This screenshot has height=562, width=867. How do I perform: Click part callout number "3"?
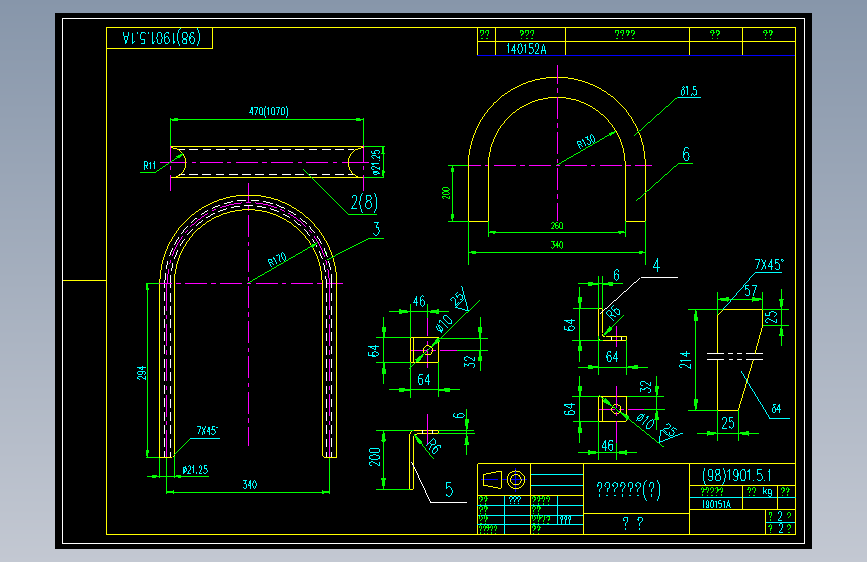point(377,229)
